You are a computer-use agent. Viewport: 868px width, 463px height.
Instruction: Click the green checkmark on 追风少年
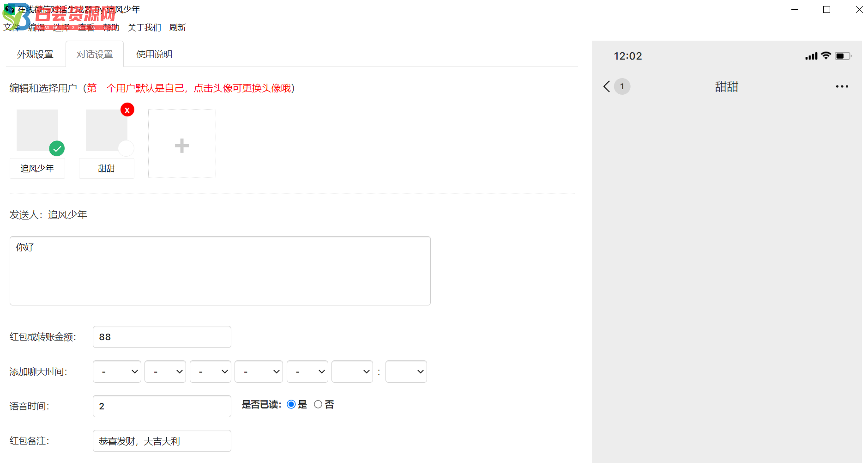click(57, 148)
